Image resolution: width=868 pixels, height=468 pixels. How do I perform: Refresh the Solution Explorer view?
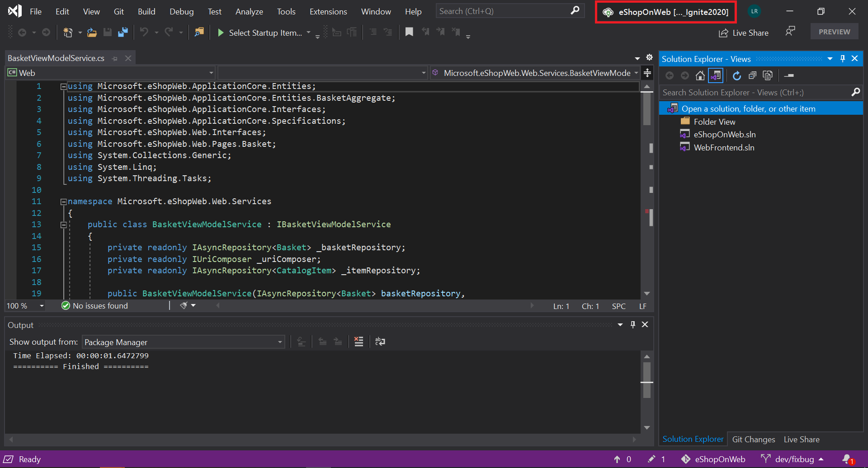[736, 75]
